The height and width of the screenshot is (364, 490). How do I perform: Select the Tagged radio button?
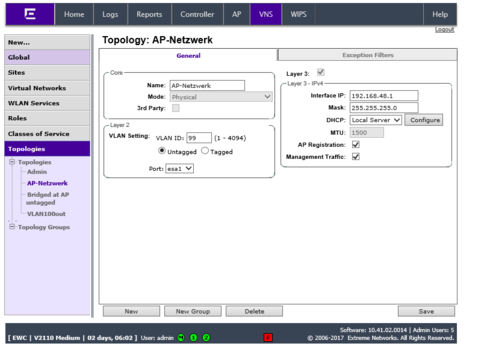point(205,151)
